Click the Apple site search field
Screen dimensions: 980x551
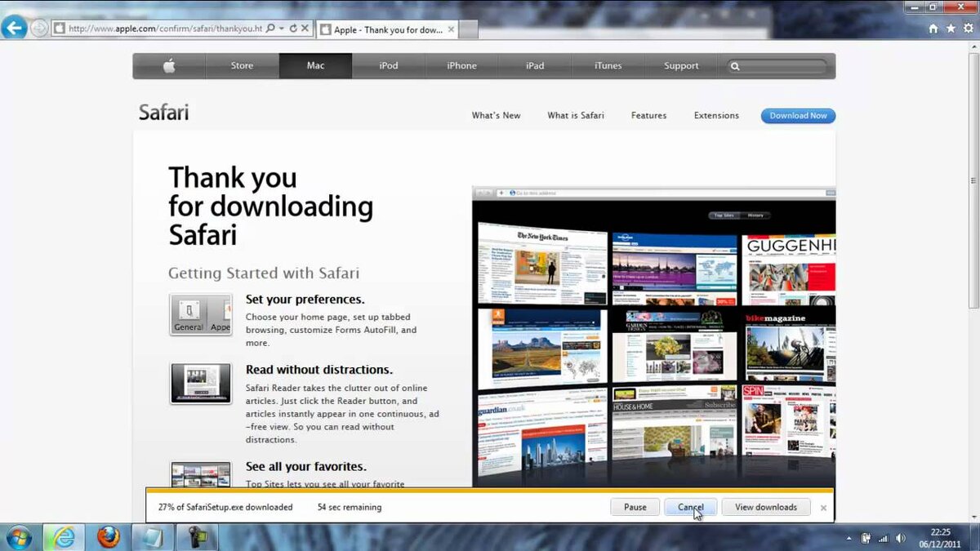click(777, 66)
